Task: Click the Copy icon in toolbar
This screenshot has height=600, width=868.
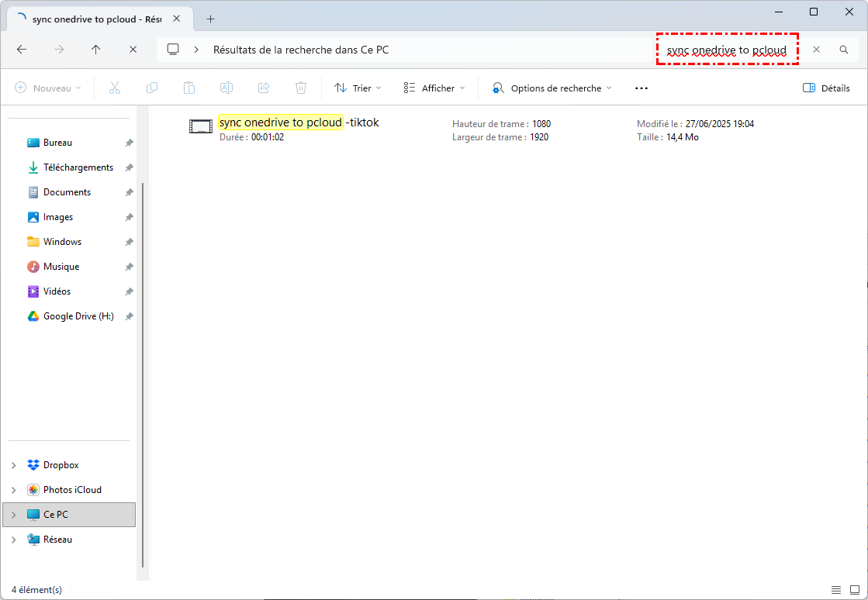Action: (152, 88)
